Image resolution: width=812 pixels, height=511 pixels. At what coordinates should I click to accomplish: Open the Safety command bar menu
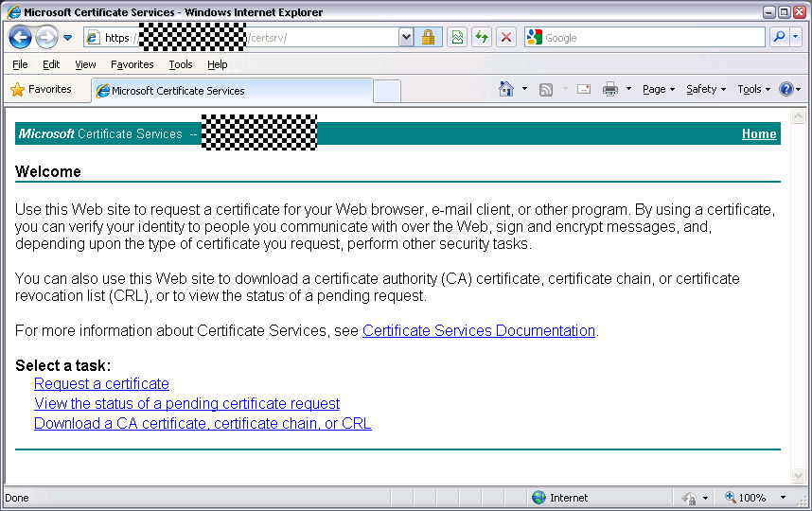pyautogui.click(x=706, y=89)
